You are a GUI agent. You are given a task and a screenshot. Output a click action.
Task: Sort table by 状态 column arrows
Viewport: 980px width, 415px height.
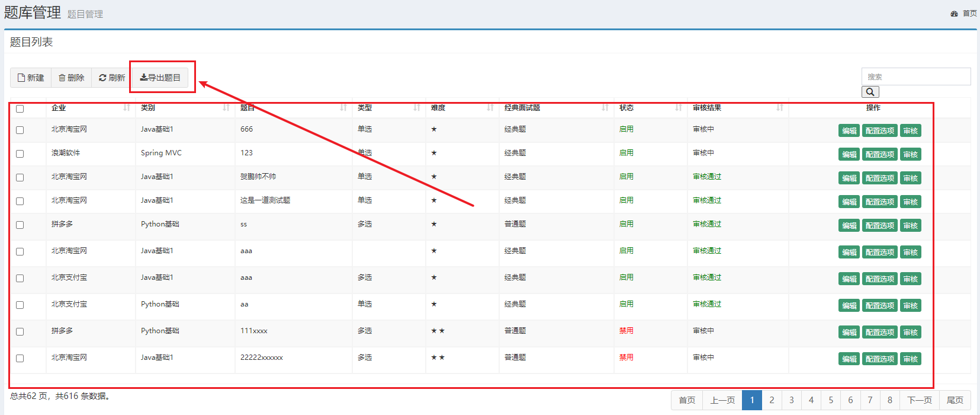pos(678,107)
